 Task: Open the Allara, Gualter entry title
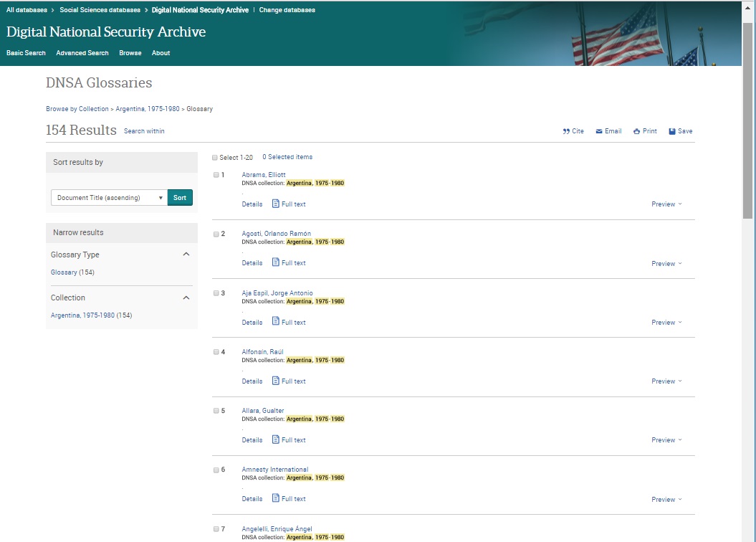(x=263, y=410)
